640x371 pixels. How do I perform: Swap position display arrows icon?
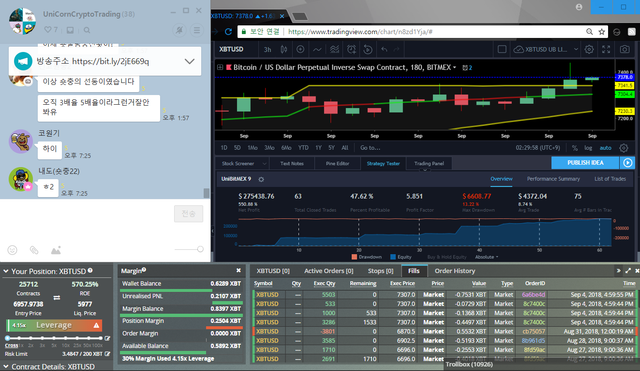click(x=56, y=298)
